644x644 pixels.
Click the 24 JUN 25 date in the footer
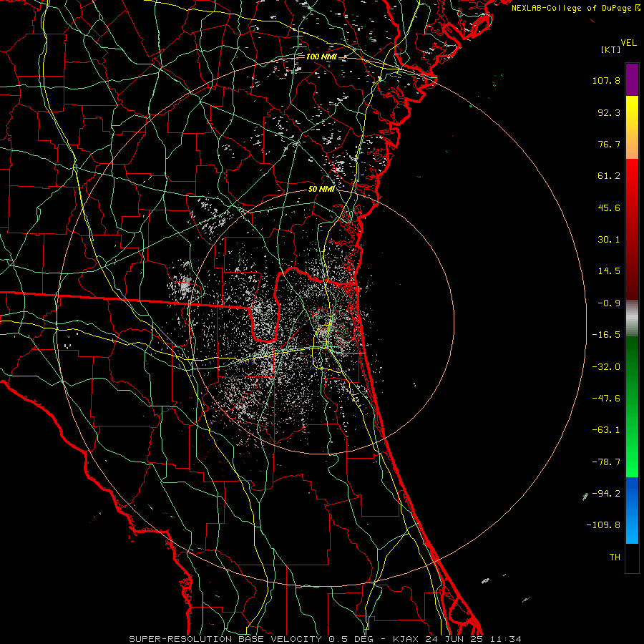tap(456, 639)
